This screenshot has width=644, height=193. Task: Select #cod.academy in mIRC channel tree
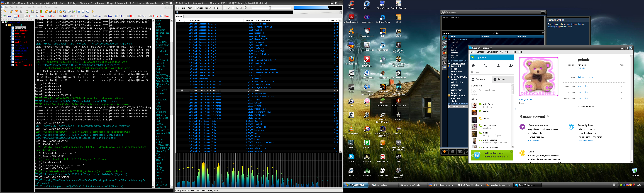(21, 31)
